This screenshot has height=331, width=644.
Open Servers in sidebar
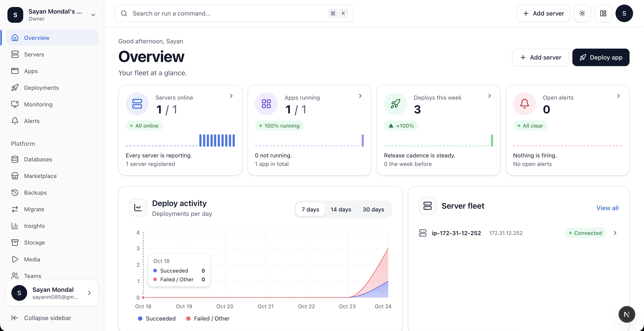click(52, 55)
